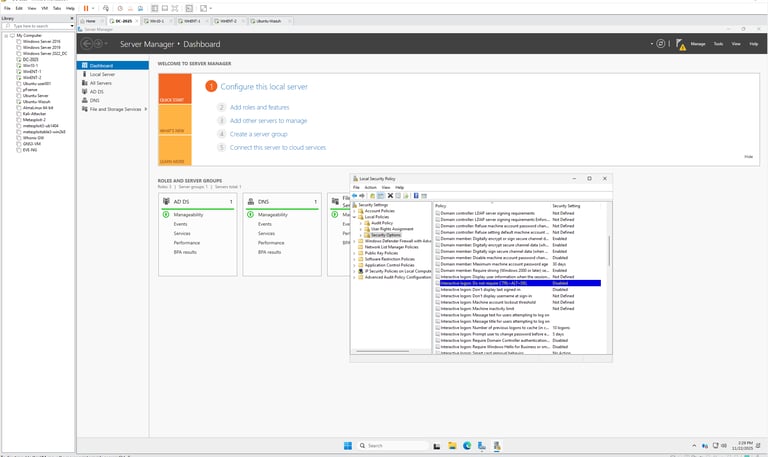Click the Up folder icon in Local Security Policy toolbar
The height and width of the screenshot is (457, 768).
[x=372, y=195]
